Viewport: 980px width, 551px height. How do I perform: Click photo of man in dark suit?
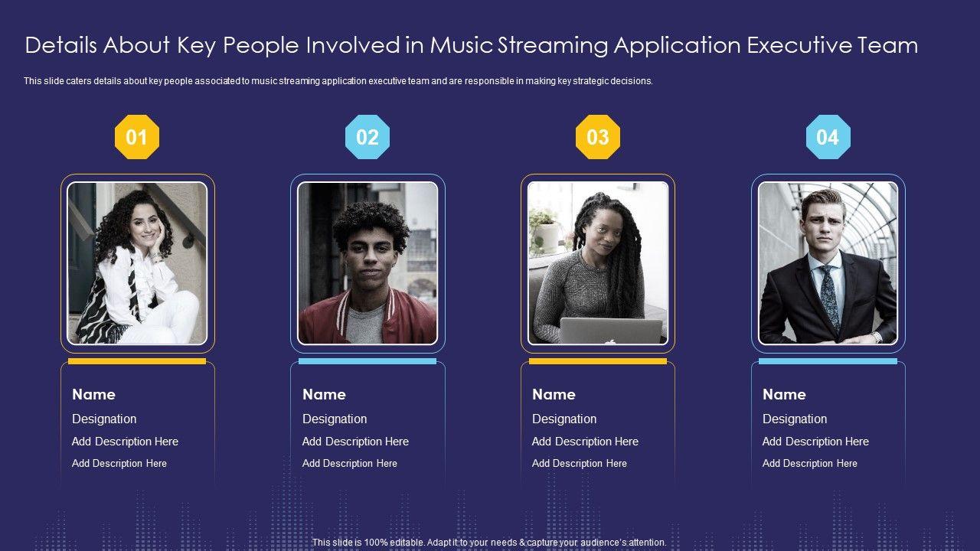click(828, 263)
